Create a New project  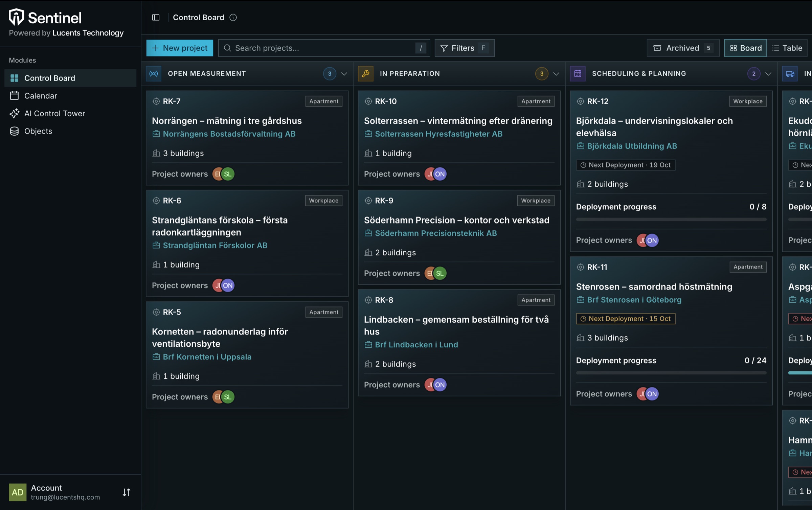[180, 48]
